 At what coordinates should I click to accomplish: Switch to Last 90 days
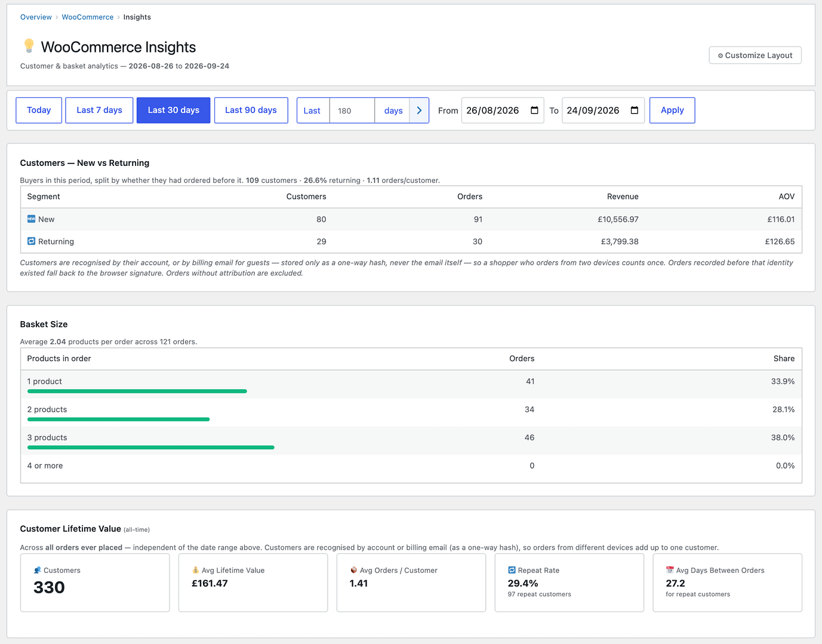coord(251,110)
